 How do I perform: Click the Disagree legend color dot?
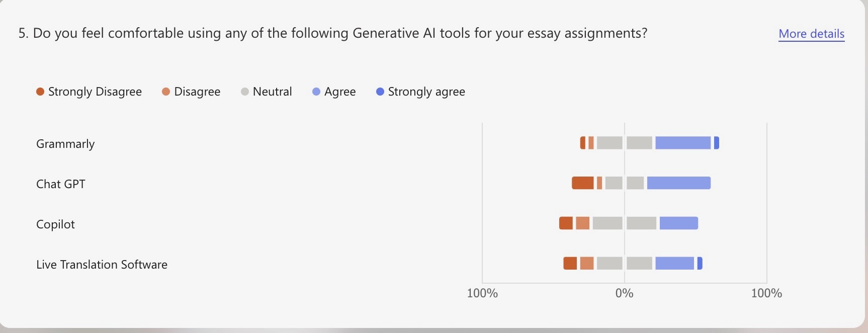pos(166,92)
